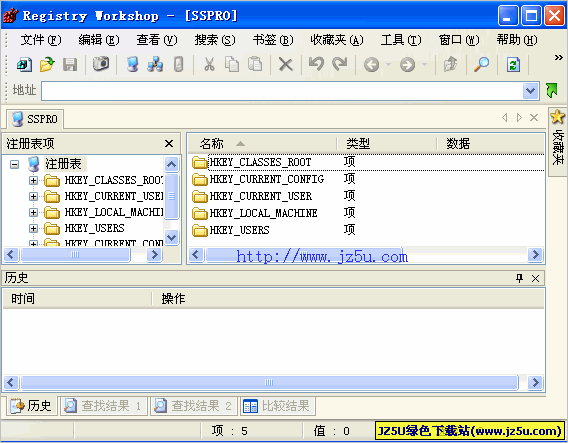Expand HKEY_CLASSES_ROOT in the tree
The height and width of the screenshot is (443, 568).
pyautogui.click(x=33, y=180)
